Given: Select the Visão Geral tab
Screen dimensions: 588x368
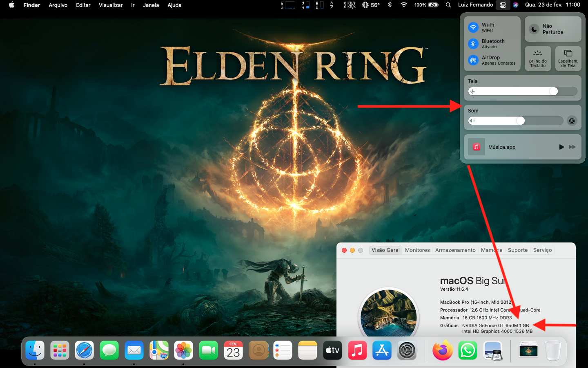Looking at the screenshot, I should [x=385, y=250].
